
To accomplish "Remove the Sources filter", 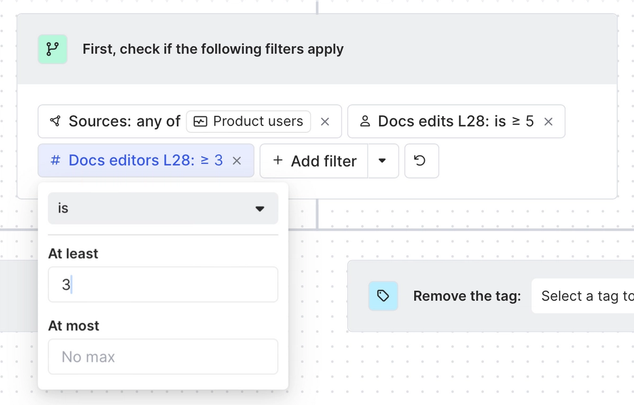I will (325, 122).
